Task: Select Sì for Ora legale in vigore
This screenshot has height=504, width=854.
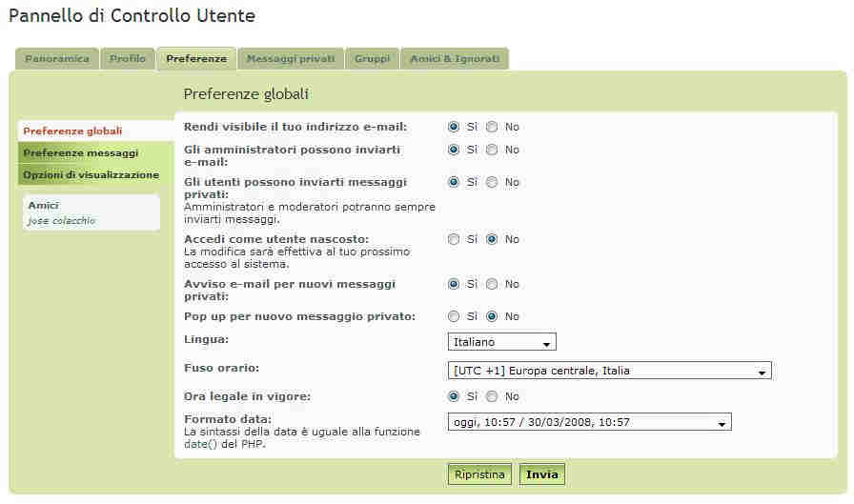Action: point(453,396)
